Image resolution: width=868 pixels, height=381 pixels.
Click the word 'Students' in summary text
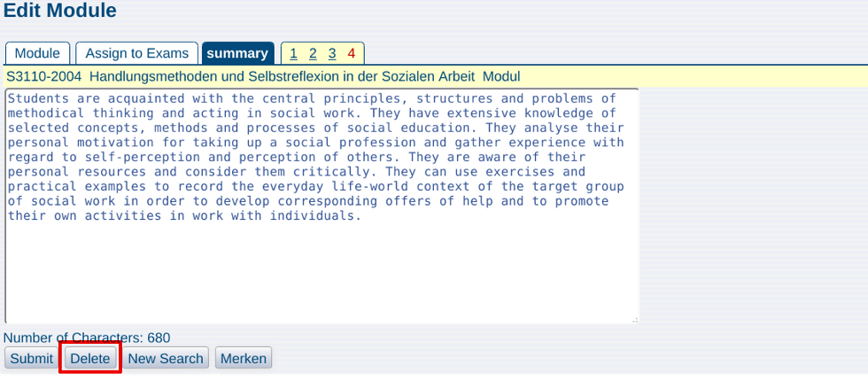pos(38,98)
